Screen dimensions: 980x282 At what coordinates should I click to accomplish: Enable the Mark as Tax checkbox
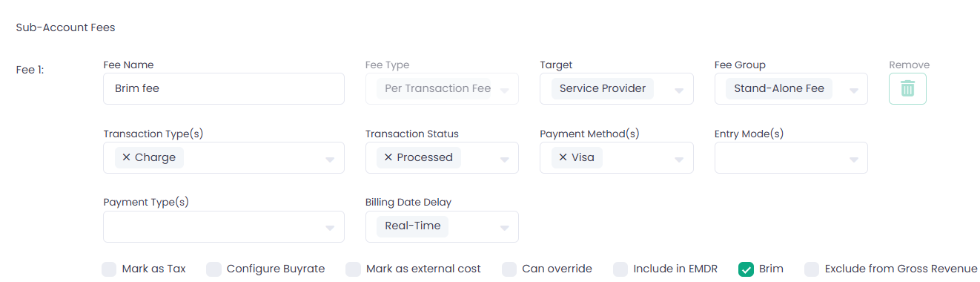pos(109,269)
